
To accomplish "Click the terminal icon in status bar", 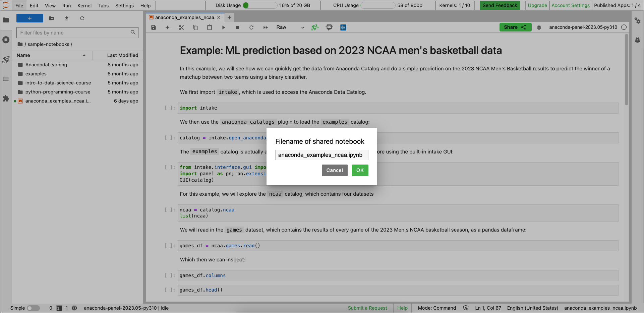I will 59,308.
